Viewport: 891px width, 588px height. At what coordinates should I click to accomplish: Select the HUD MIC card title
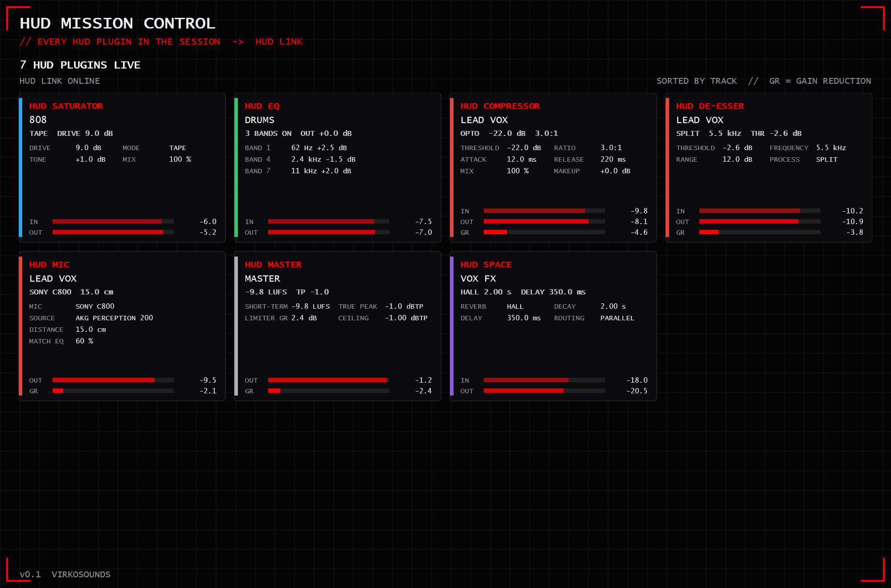(49, 265)
